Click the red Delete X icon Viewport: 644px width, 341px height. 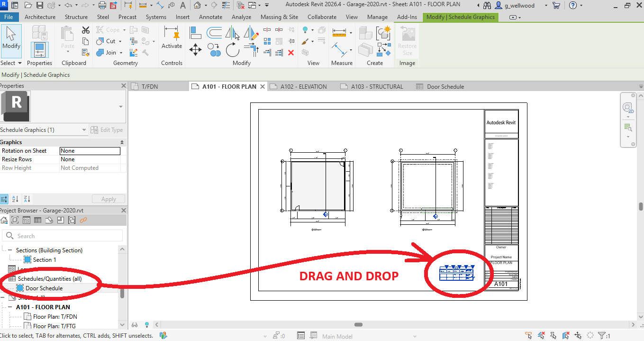coord(291,53)
